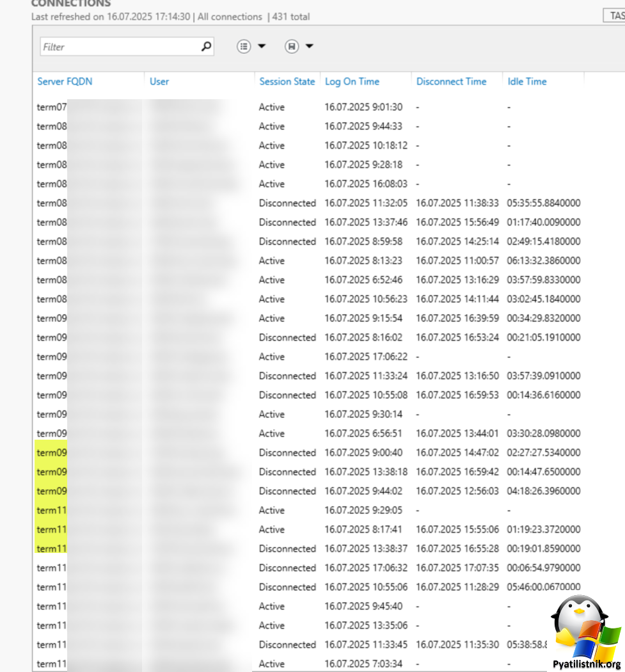Select log on time 16.07.2025 9:28:18
Viewport: 625px width, 672px height.
coord(363,164)
